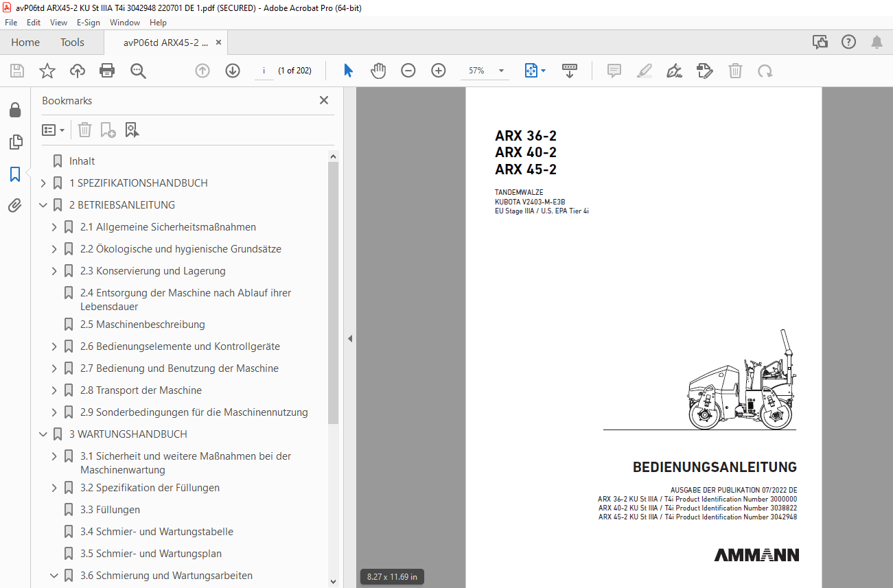
Task: Open the security lock panel
Action: click(x=15, y=110)
